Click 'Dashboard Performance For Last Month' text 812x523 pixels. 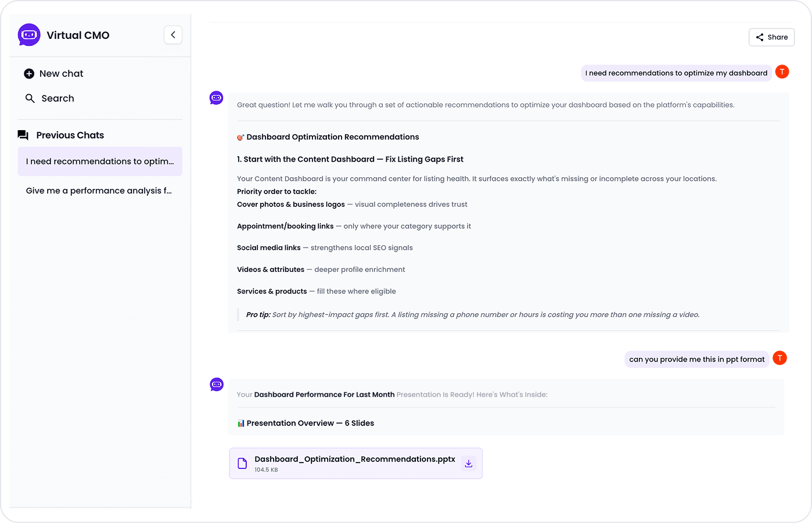(324, 395)
